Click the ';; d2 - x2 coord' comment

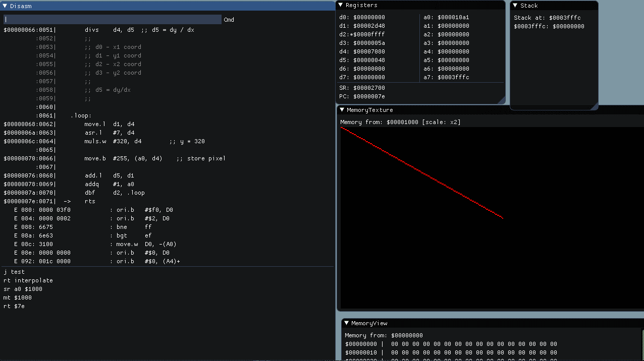pos(113,64)
